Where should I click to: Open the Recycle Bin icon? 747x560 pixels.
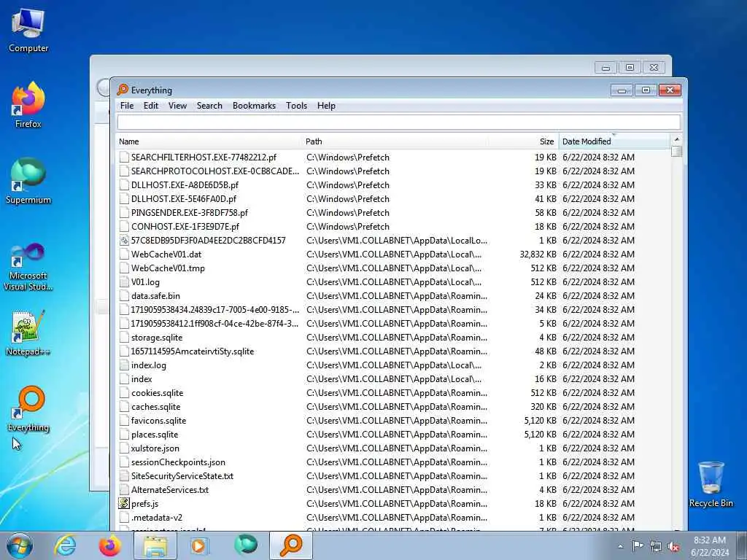pos(711,484)
